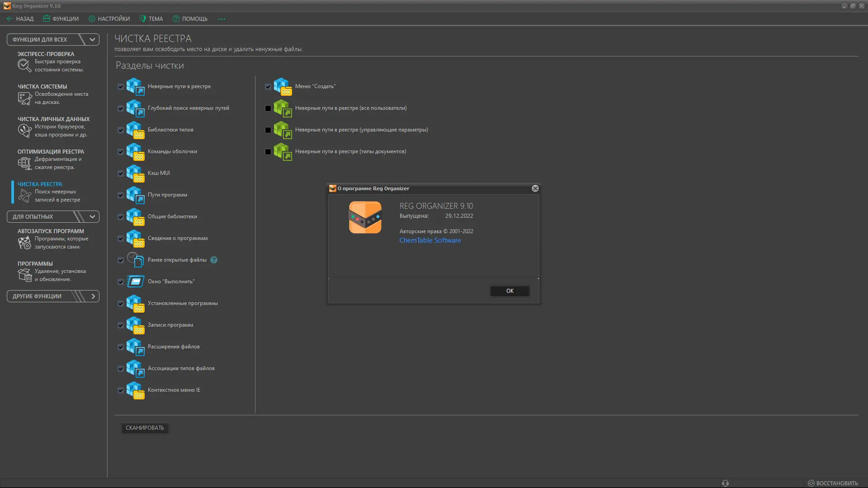Collapse the Функции для всех section

(92, 39)
